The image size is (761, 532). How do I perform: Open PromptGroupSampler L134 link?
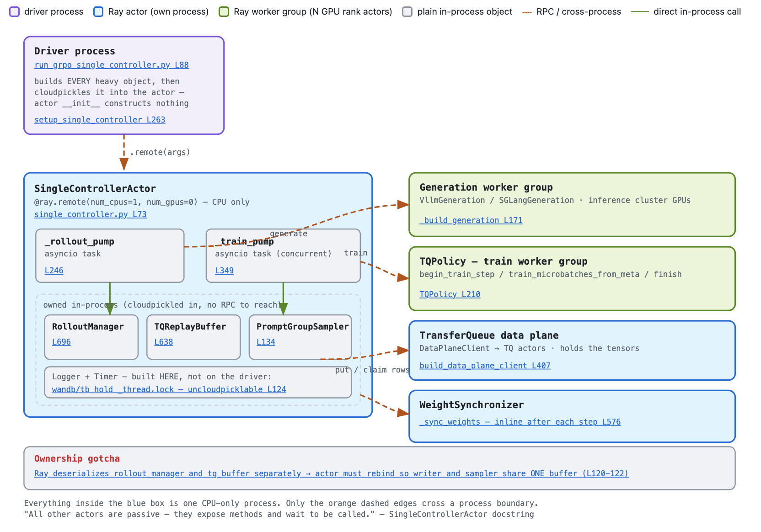[266, 342]
